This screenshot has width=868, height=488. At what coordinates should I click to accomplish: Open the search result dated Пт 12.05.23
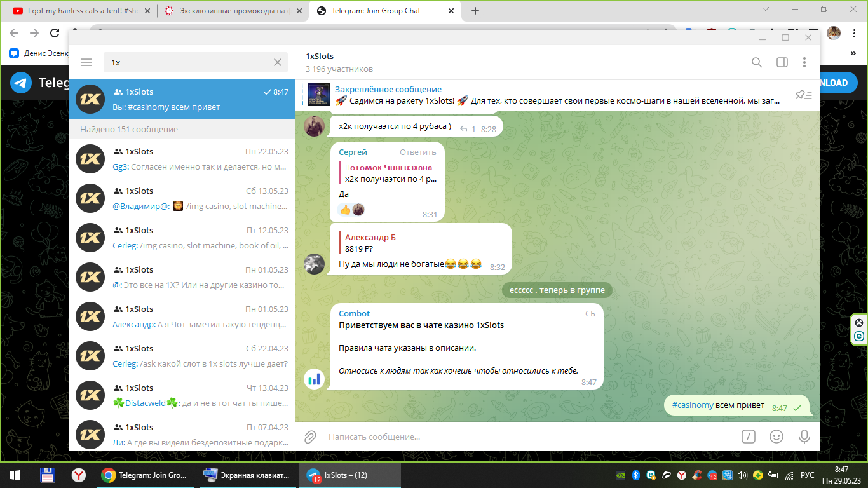[x=182, y=238]
